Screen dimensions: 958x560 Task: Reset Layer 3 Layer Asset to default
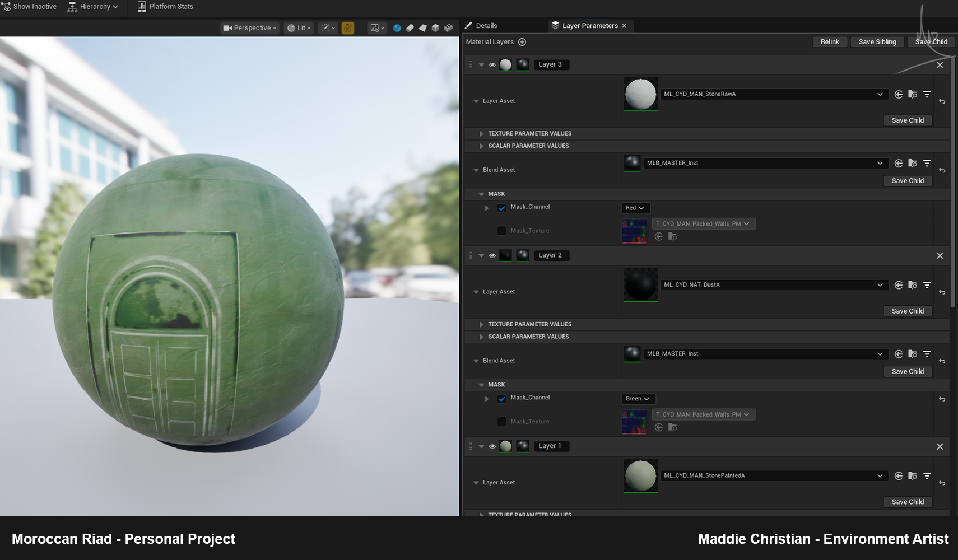coord(942,101)
